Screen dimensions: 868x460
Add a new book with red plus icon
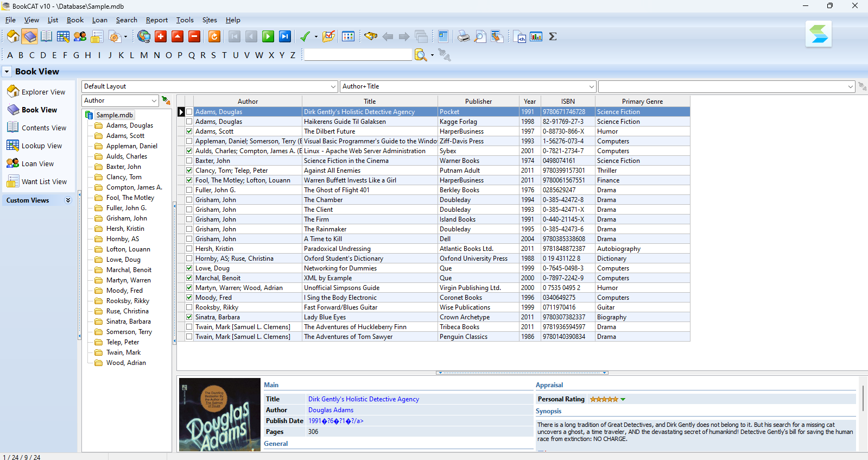(x=161, y=36)
